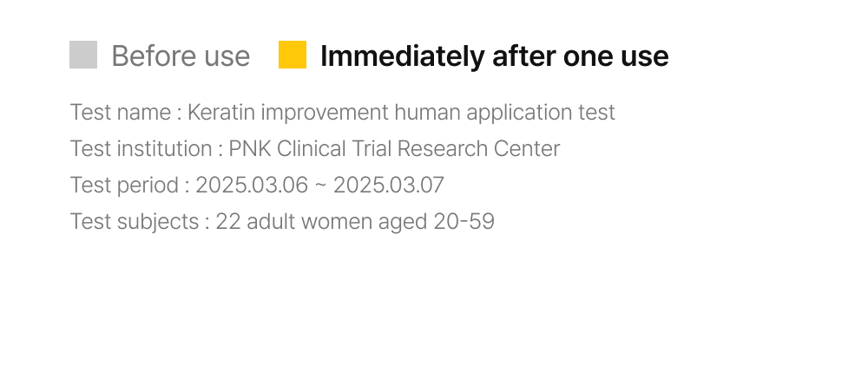Click the end date 2025.03.07

(388, 186)
